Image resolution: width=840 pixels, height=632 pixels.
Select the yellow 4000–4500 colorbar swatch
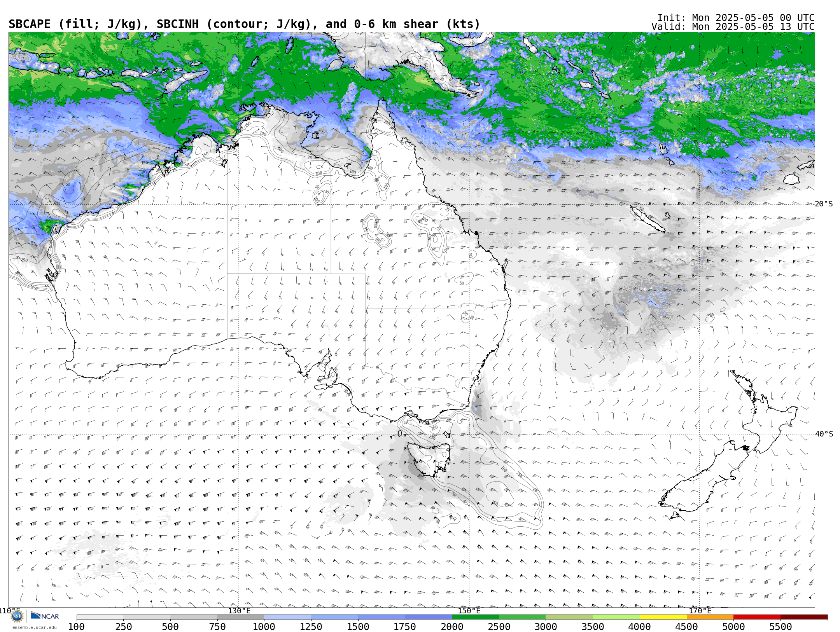tap(663, 617)
